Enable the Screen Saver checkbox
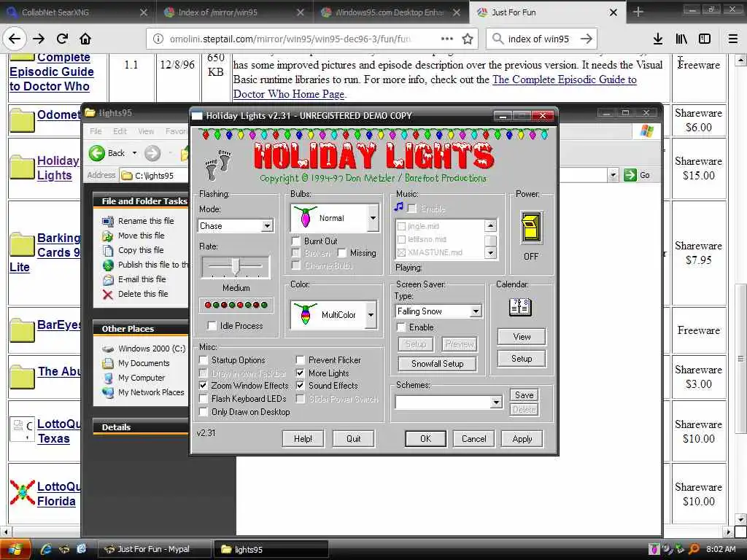Image resolution: width=747 pixels, height=560 pixels. coord(401,327)
